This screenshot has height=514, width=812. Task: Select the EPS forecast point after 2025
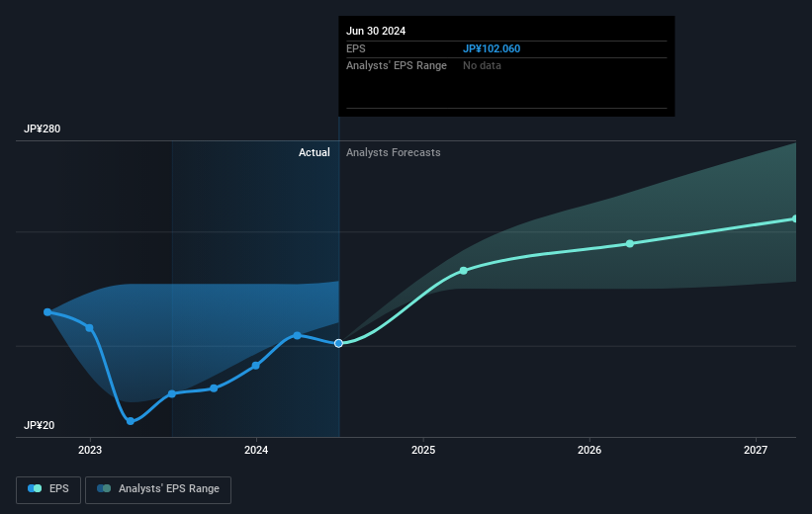pos(464,271)
